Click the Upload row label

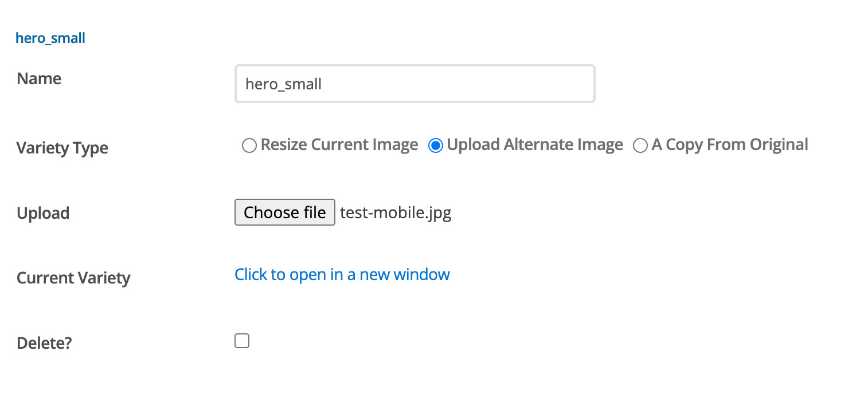(43, 214)
